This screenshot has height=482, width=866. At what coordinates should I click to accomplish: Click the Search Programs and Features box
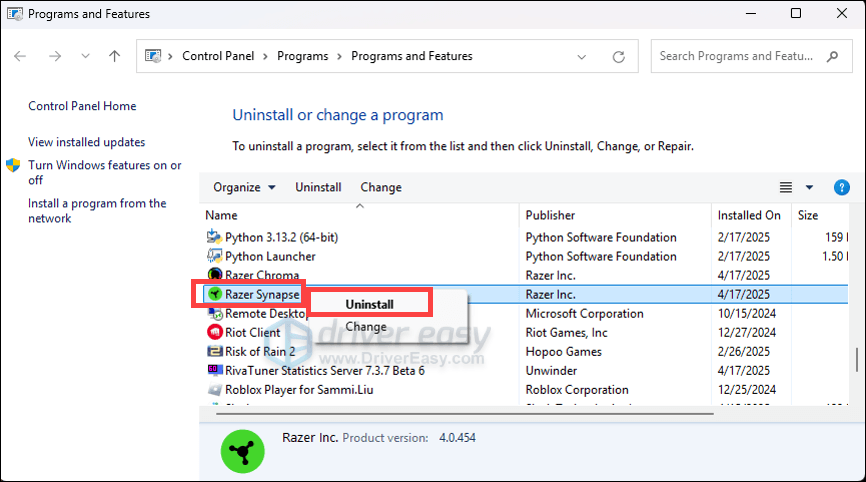(x=750, y=56)
